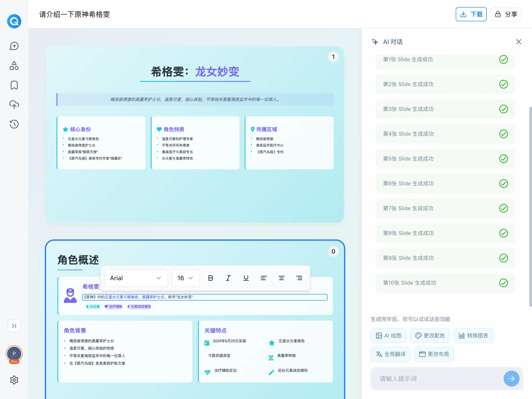
Task: Open history from the sidebar
Action: [14, 124]
